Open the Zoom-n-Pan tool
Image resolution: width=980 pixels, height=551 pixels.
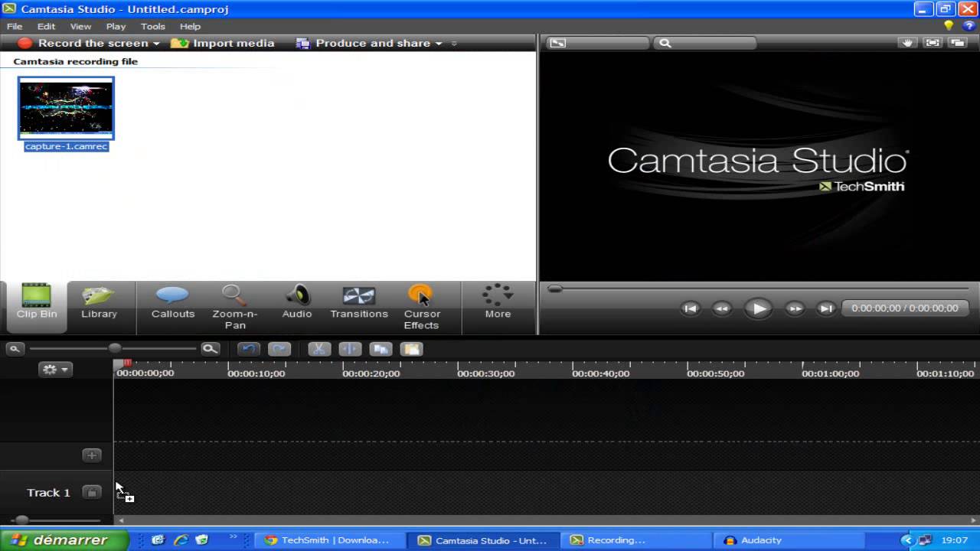click(234, 307)
